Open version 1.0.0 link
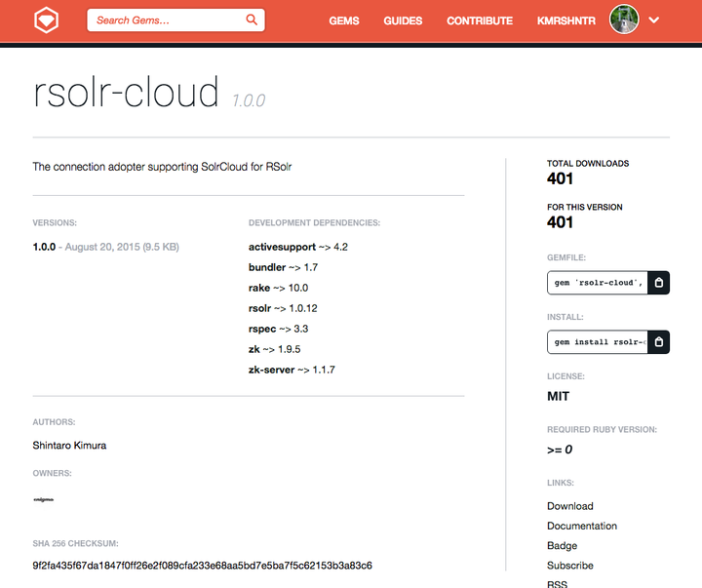 click(x=44, y=247)
